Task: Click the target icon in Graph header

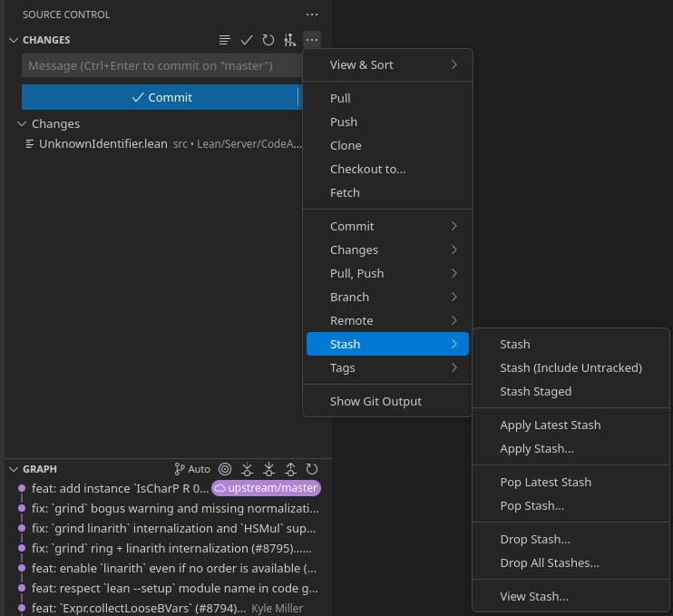Action: pos(225,469)
